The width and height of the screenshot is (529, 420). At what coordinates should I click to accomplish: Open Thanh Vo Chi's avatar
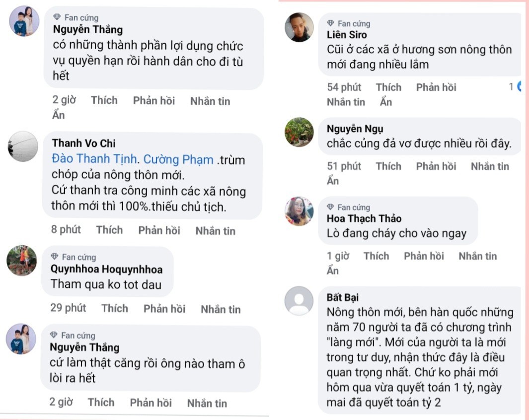point(23,146)
